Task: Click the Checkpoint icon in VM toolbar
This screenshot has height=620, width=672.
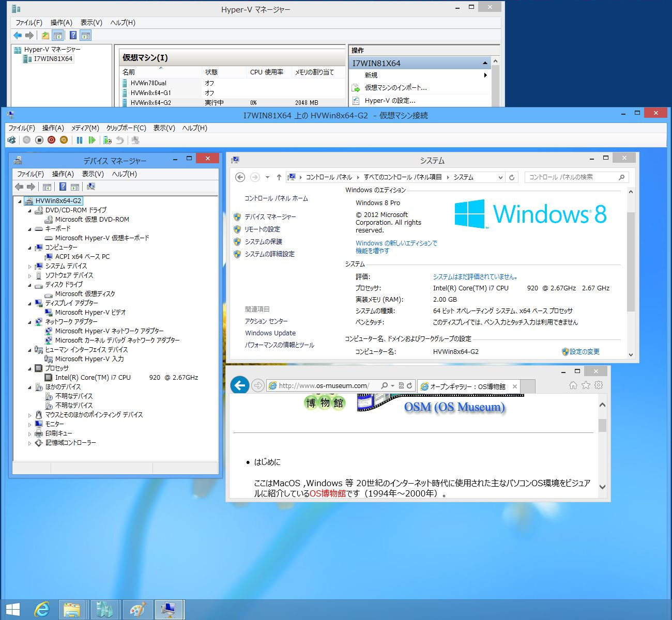Action: click(108, 140)
